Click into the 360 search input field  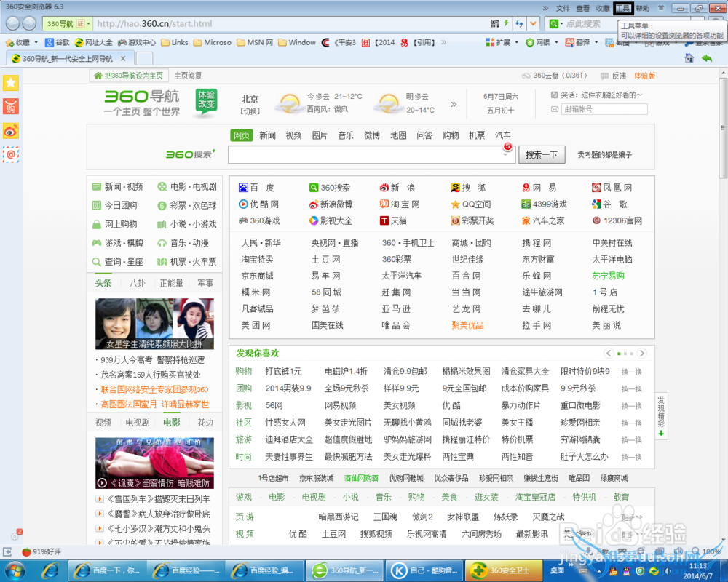[364, 155]
